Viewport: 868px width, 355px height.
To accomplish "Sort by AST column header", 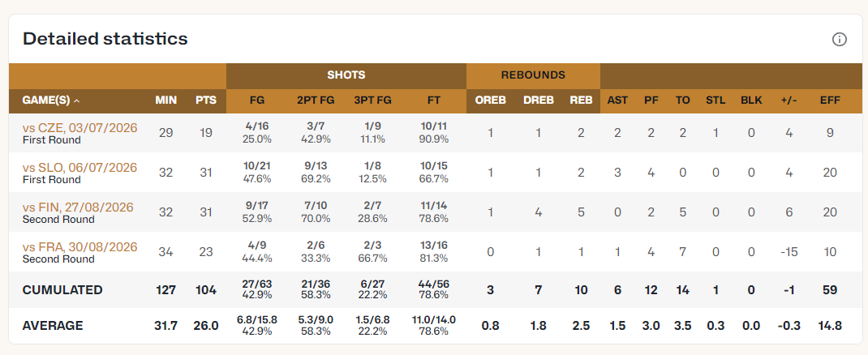I will (618, 101).
